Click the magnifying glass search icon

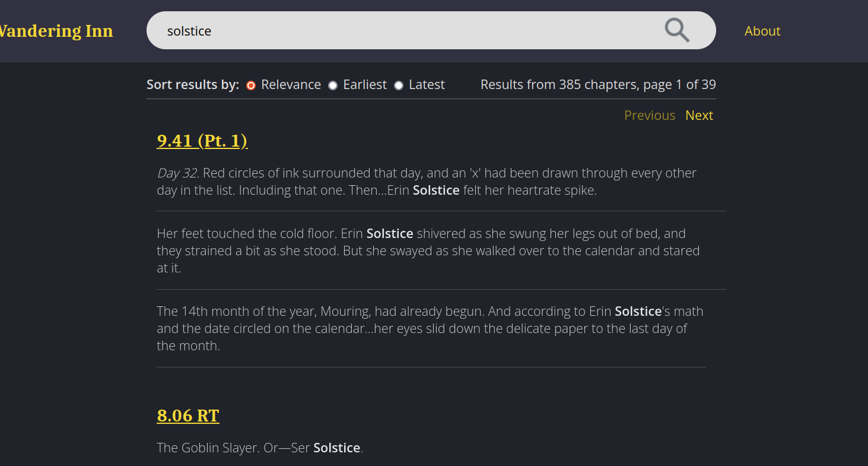pyautogui.click(x=677, y=30)
